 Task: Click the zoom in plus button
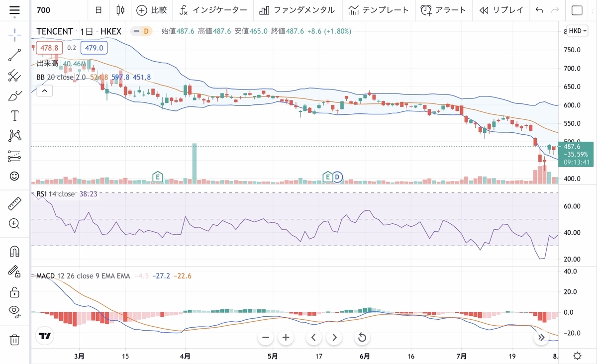pos(286,338)
